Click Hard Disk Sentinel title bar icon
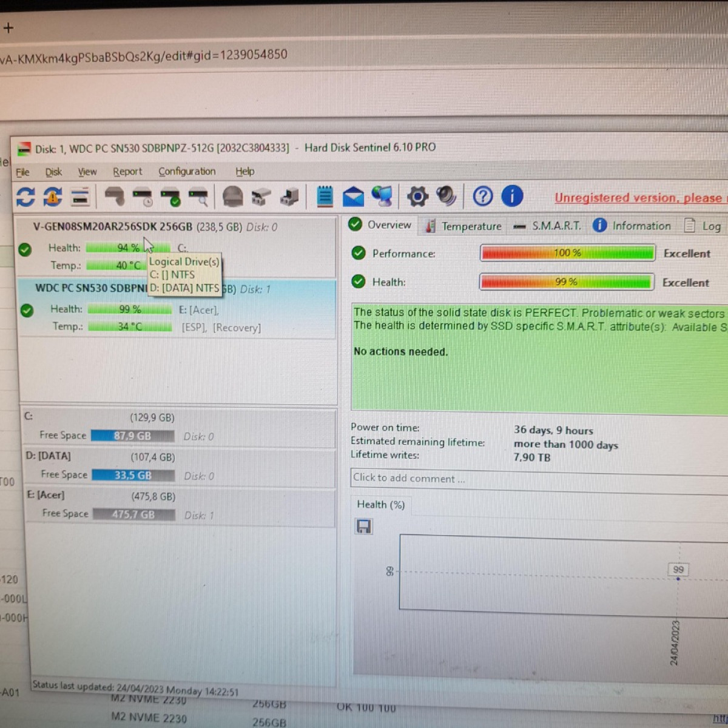 click(x=24, y=149)
